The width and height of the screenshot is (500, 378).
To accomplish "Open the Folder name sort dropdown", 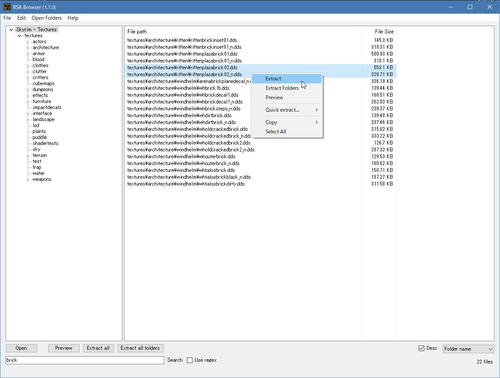I will coord(468,349).
